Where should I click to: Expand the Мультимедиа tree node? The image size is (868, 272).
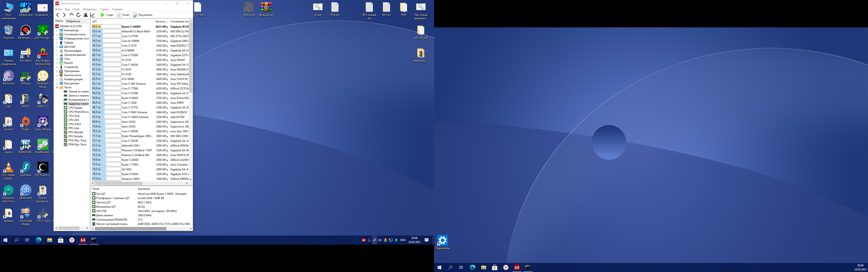click(x=57, y=51)
